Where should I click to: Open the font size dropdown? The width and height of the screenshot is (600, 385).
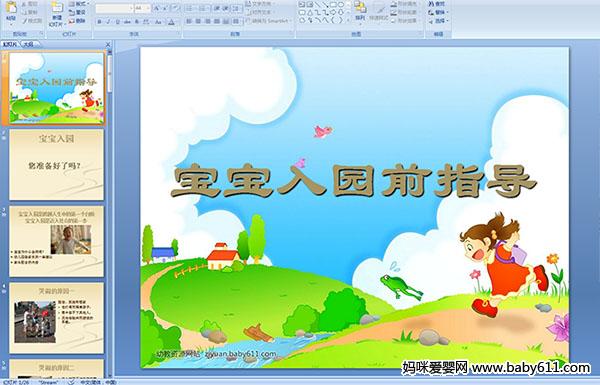point(142,8)
